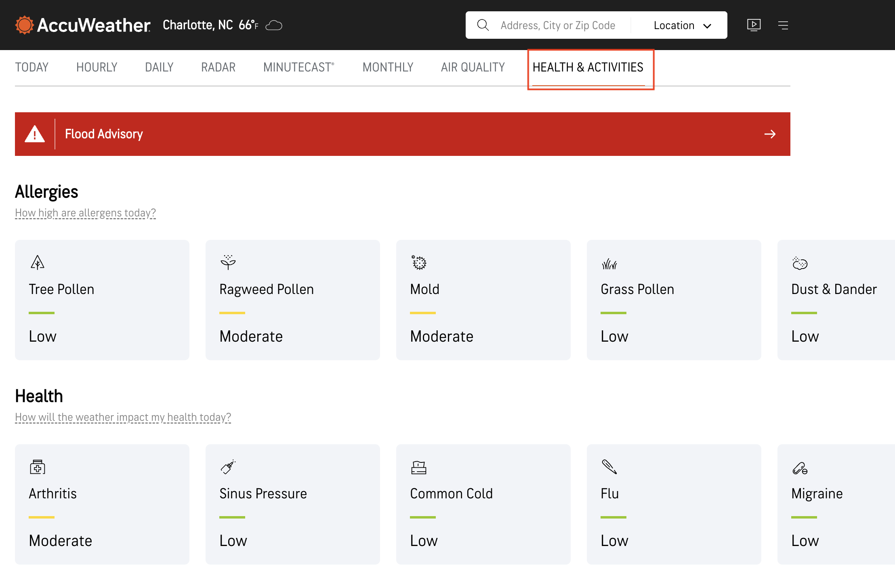Click the yellow Arthritis level indicator bar
This screenshot has height=588, width=895.
[x=42, y=517]
